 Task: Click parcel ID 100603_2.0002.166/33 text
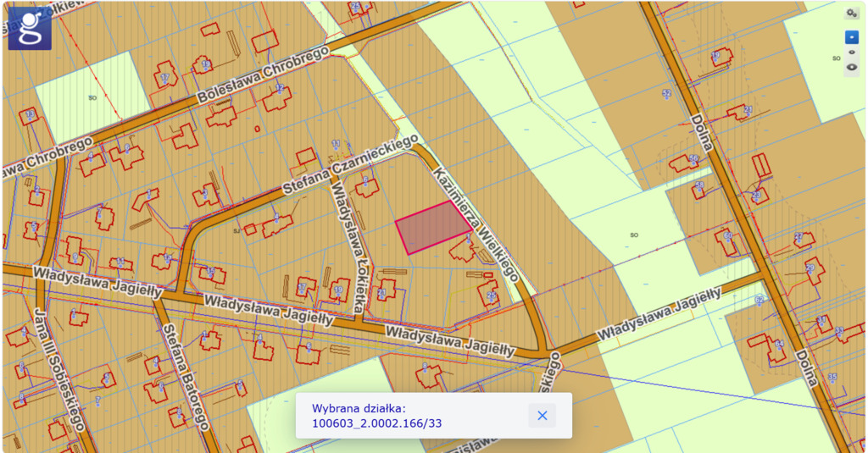tap(376, 423)
